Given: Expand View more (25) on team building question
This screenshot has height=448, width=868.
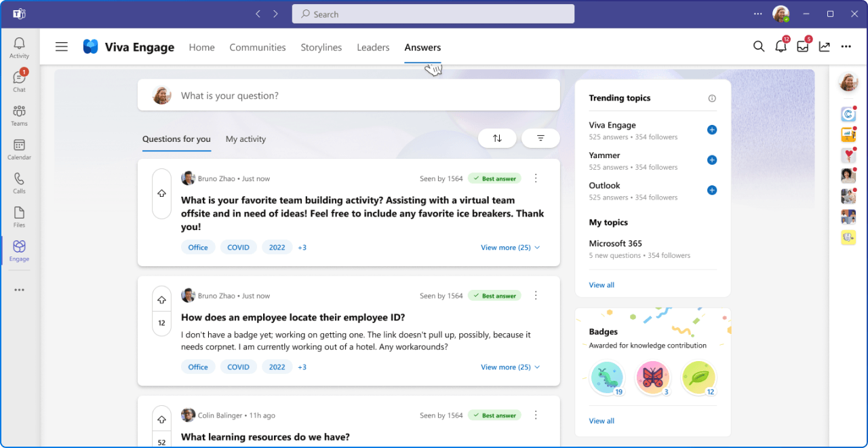Looking at the screenshot, I should coord(511,248).
